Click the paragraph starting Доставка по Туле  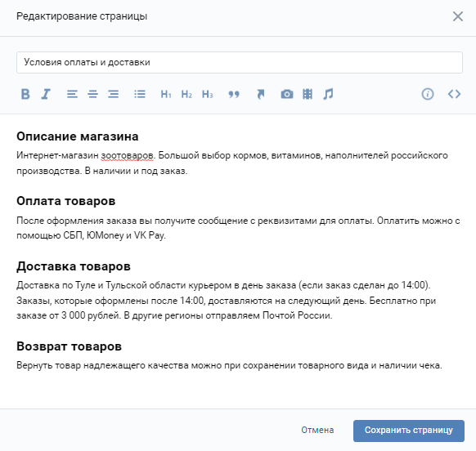coord(227,301)
